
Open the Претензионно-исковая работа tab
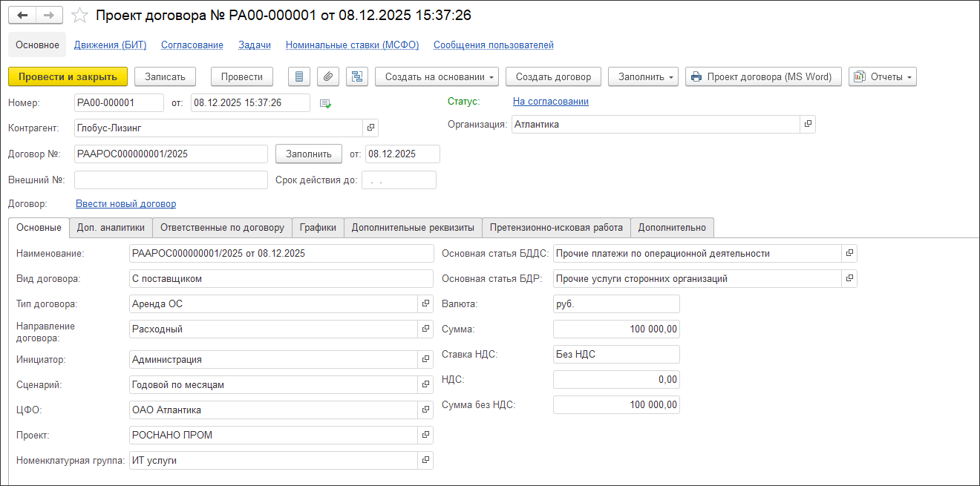click(557, 228)
